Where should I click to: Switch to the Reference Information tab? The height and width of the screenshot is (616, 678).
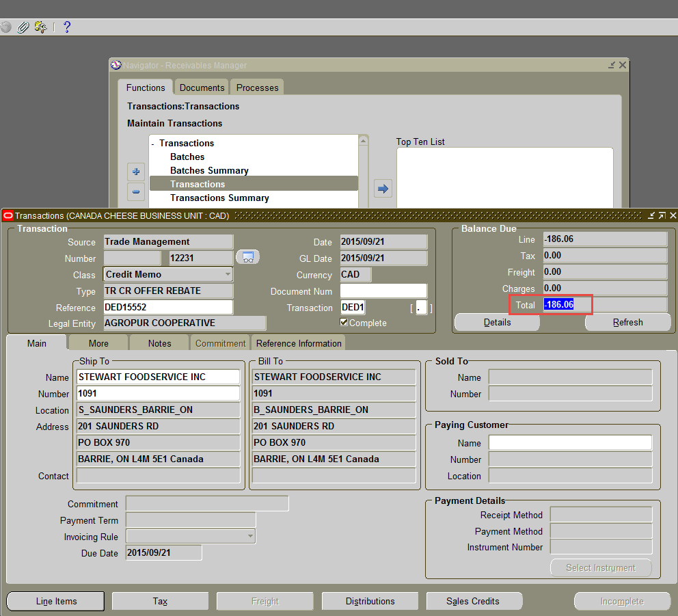(x=299, y=343)
